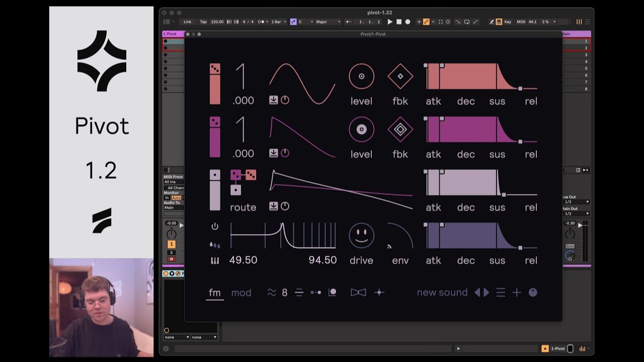This screenshot has width=644, height=362.
Task: Click the Tap tempo button
Action: click(x=203, y=22)
